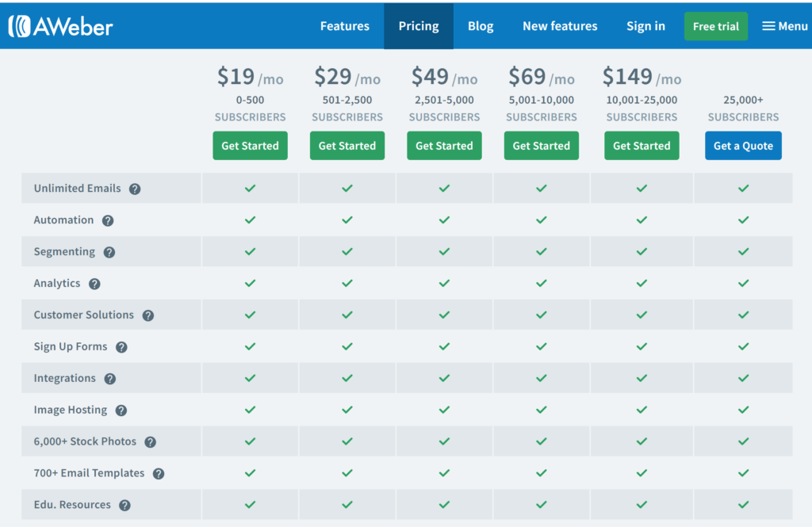Open the Features page
The height and width of the screenshot is (527, 812).
(x=344, y=26)
